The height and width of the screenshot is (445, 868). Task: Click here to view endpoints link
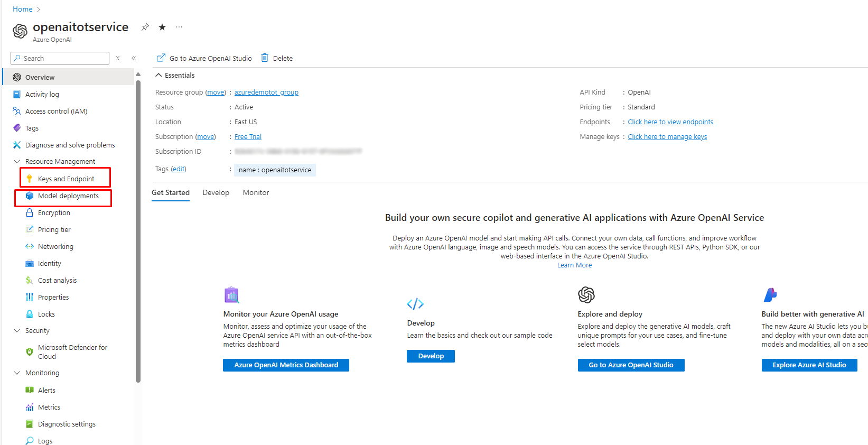[670, 122]
